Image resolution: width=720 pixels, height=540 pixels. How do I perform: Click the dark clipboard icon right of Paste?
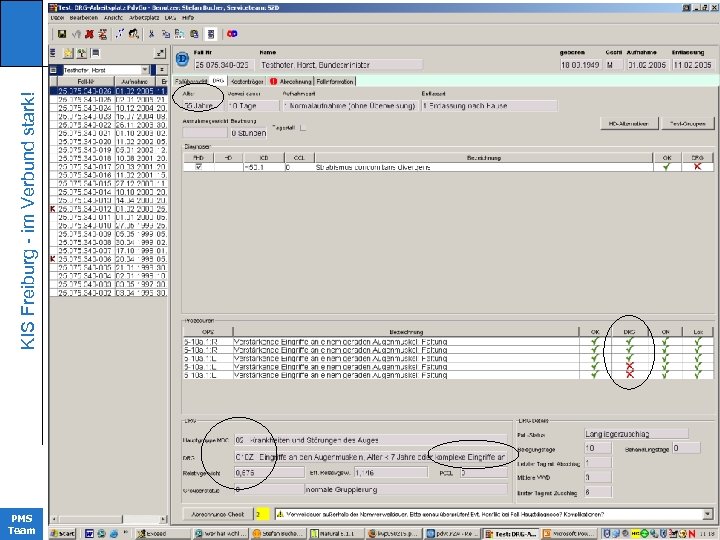tap(194, 34)
